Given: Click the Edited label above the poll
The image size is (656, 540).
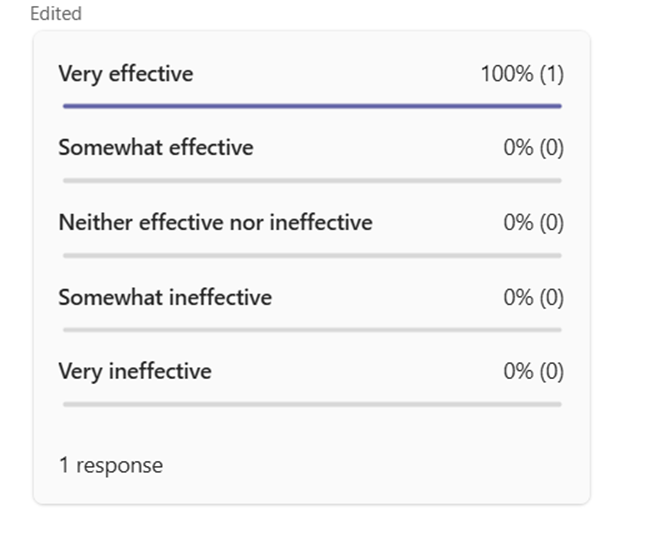Looking at the screenshot, I should pos(56,14).
